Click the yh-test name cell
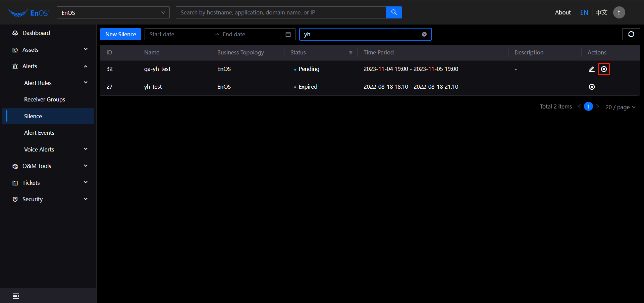 click(x=153, y=87)
